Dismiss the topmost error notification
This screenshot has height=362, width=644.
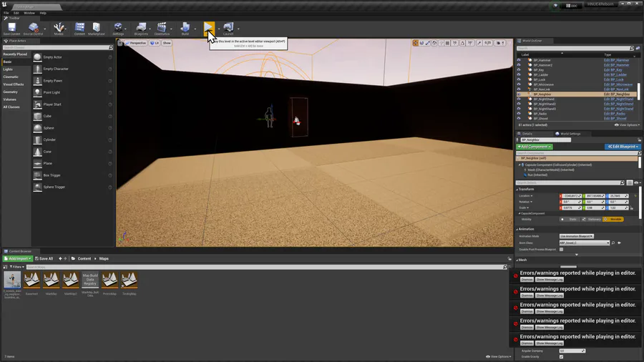point(527,280)
